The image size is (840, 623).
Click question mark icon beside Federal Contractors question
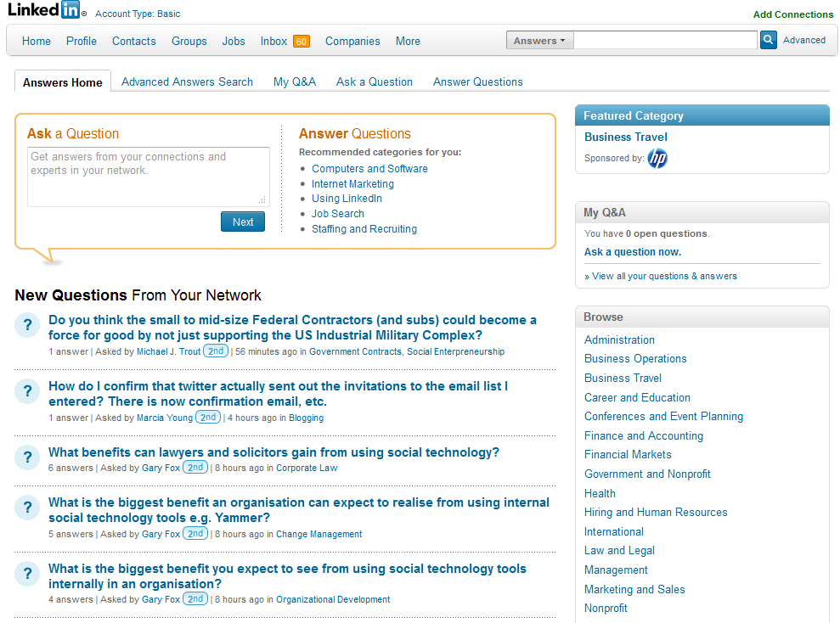[x=27, y=325]
